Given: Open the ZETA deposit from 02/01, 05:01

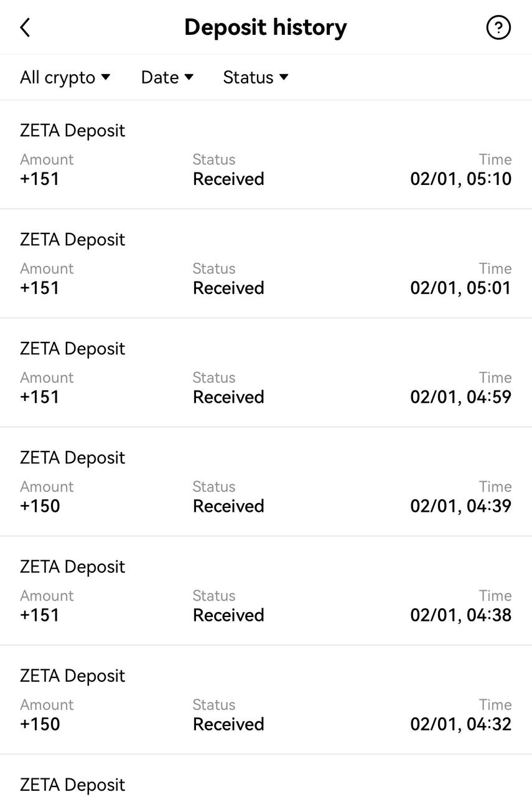Looking at the screenshot, I should coord(266,263).
